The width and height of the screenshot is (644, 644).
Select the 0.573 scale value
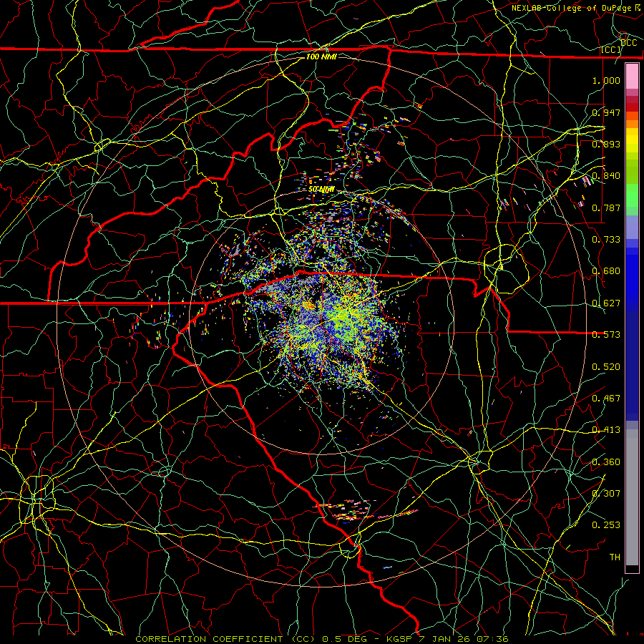point(606,335)
